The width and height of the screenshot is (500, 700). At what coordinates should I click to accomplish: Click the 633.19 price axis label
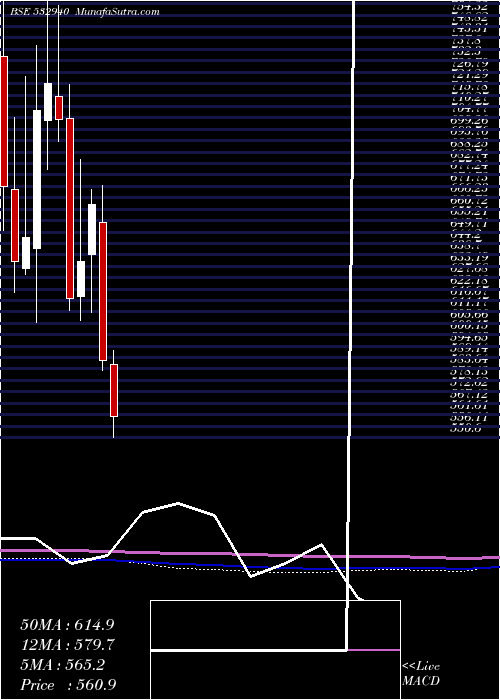click(470, 258)
